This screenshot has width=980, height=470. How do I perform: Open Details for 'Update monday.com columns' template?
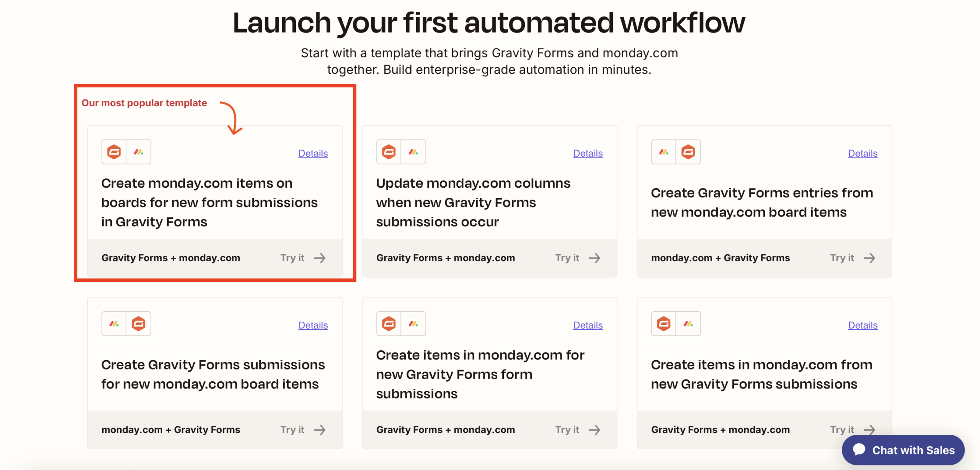coord(588,153)
